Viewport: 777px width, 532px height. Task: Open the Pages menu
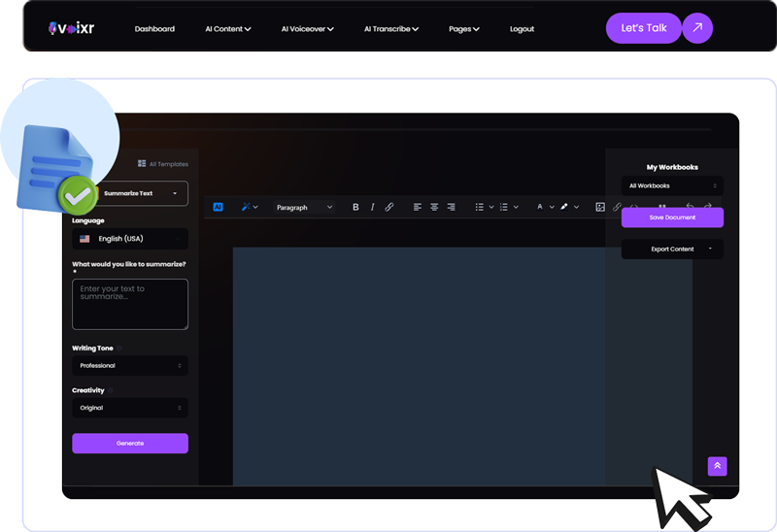coord(464,29)
